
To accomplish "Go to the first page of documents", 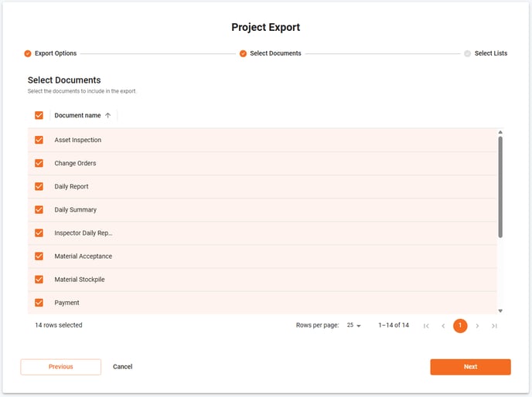I will (426, 326).
